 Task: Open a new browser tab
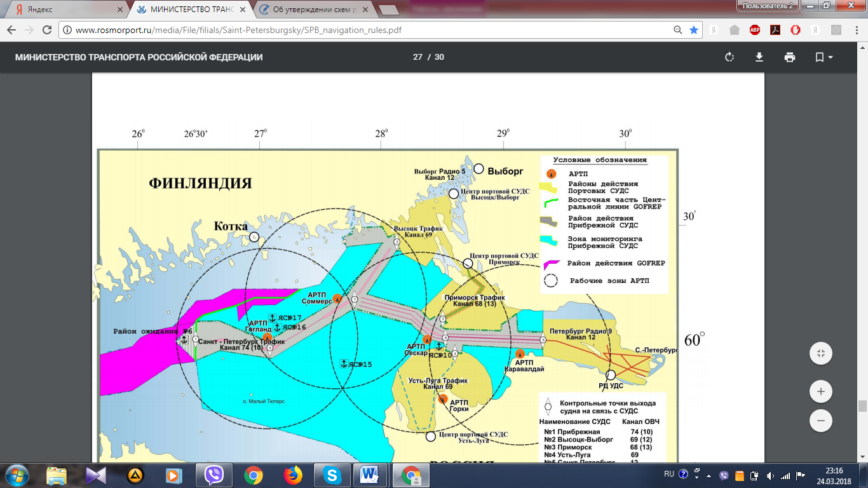coord(389,10)
